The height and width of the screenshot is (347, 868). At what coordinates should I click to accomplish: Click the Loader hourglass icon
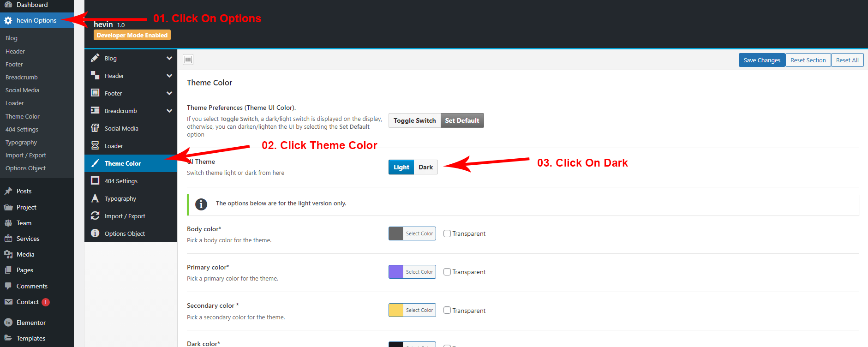pyautogui.click(x=95, y=146)
